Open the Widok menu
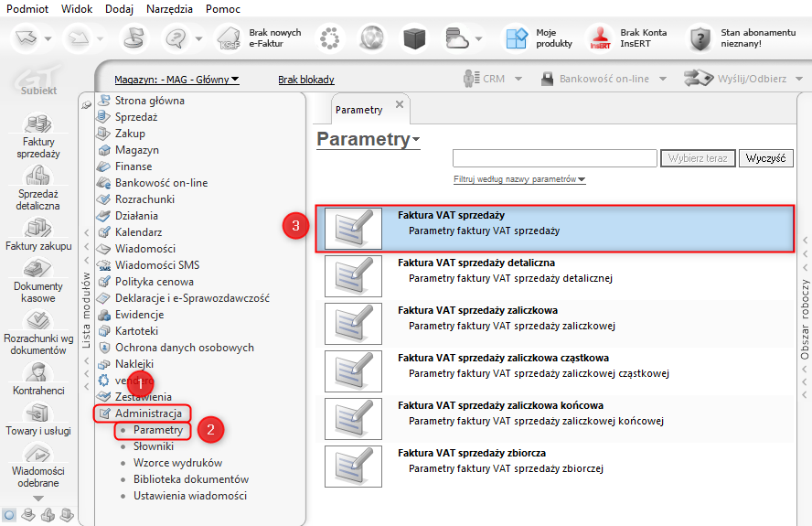The image size is (812, 526). (x=77, y=9)
